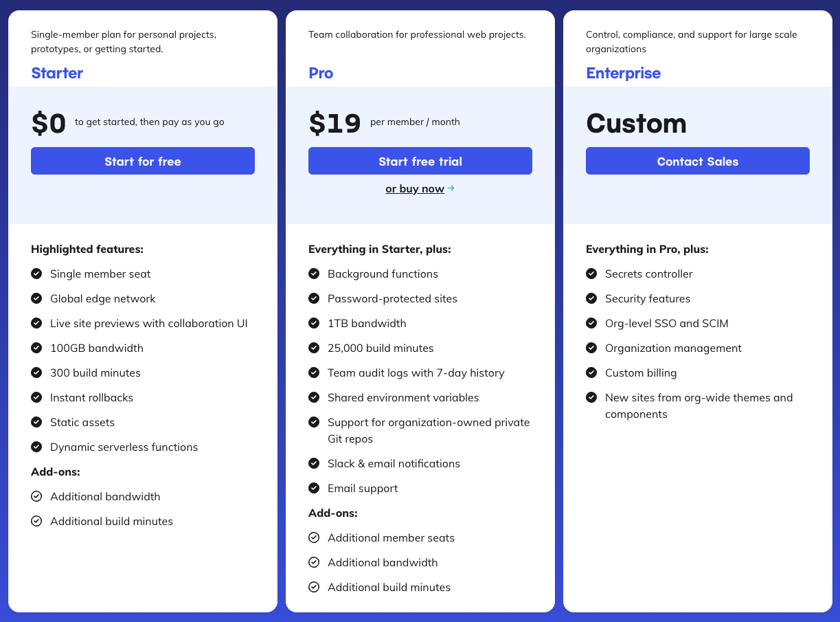Screen dimensions: 840x622
Task: Click the Start for free button
Action: point(143,161)
